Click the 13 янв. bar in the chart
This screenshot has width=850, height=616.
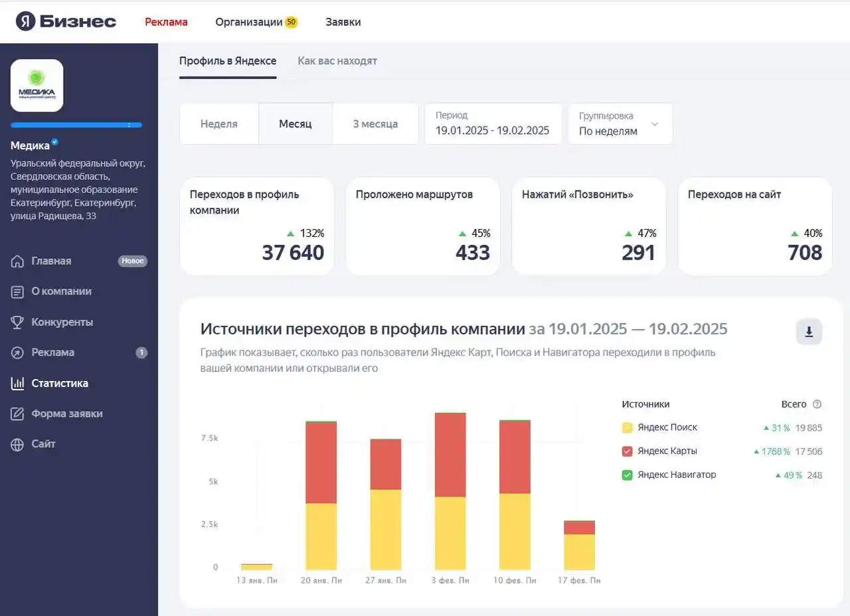click(x=256, y=567)
